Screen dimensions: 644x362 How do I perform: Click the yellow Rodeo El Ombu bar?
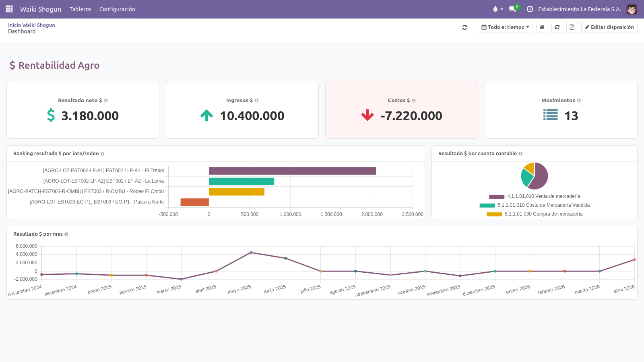point(237,192)
